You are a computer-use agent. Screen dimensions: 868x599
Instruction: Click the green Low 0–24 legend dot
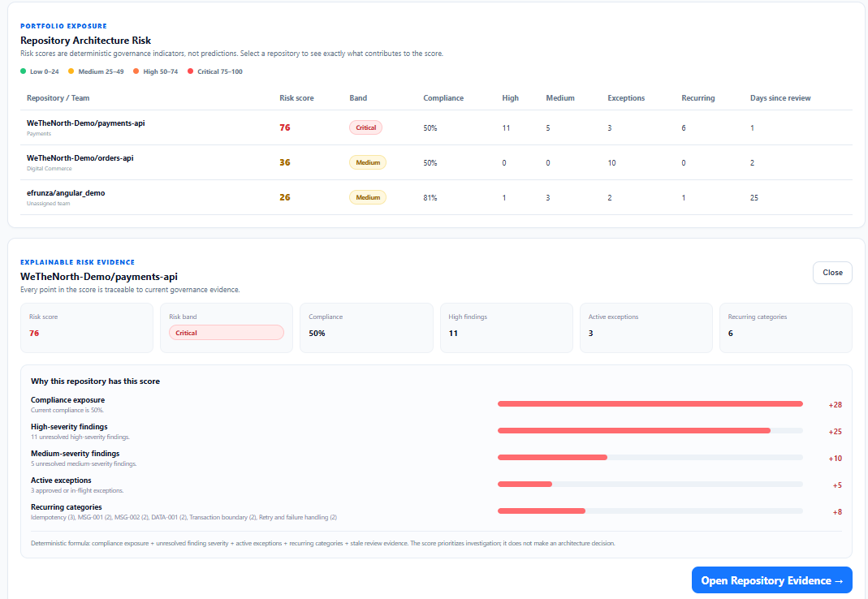tap(24, 71)
